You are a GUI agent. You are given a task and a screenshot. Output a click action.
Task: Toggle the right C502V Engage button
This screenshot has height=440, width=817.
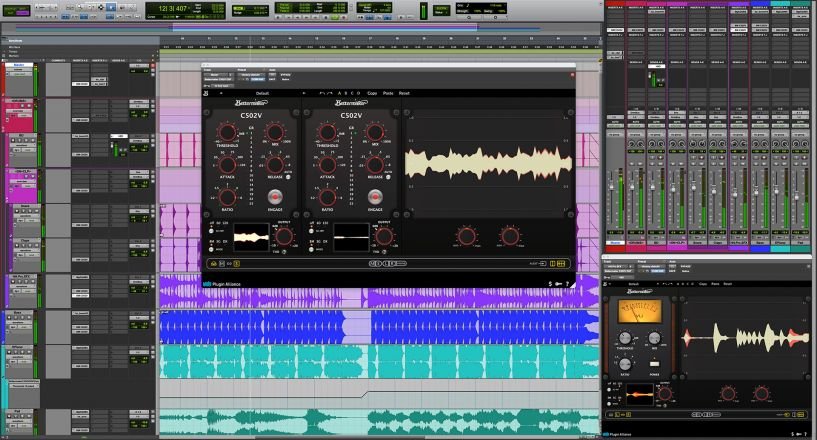click(x=376, y=196)
